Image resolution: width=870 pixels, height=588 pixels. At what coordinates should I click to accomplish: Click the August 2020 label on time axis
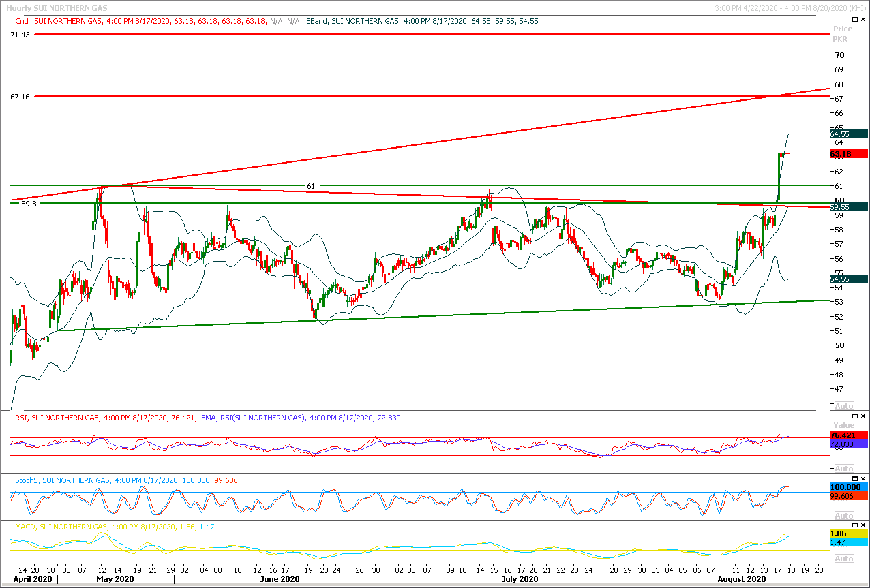pos(740,579)
